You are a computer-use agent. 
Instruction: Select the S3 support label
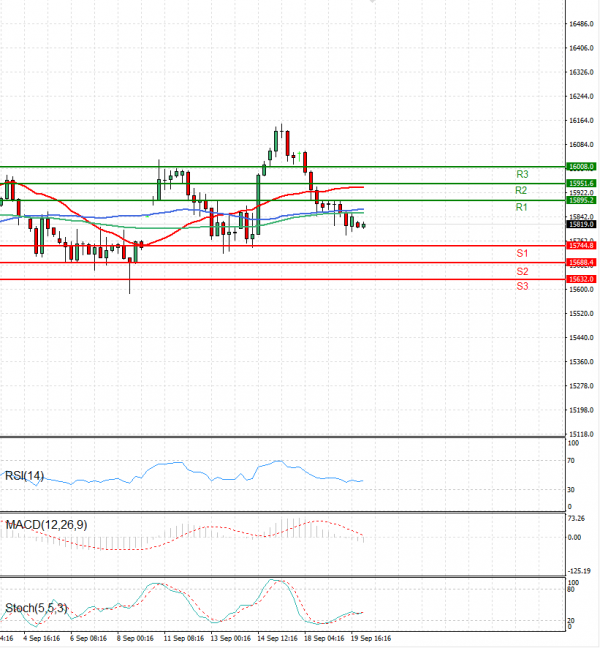[x=522, y=287]
